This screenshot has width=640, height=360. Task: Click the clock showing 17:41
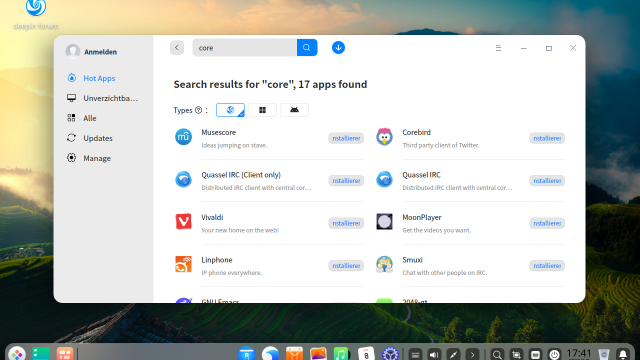pos(579,353)
